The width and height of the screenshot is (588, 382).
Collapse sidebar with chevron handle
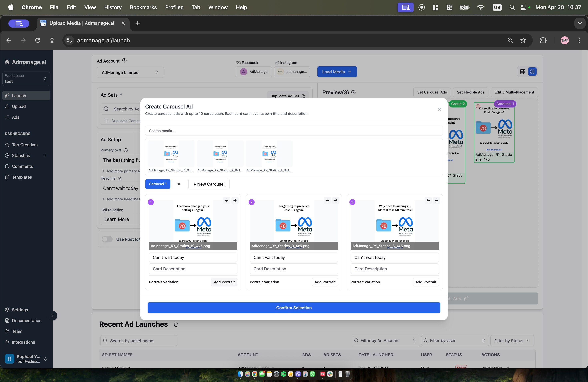point(53,316)
